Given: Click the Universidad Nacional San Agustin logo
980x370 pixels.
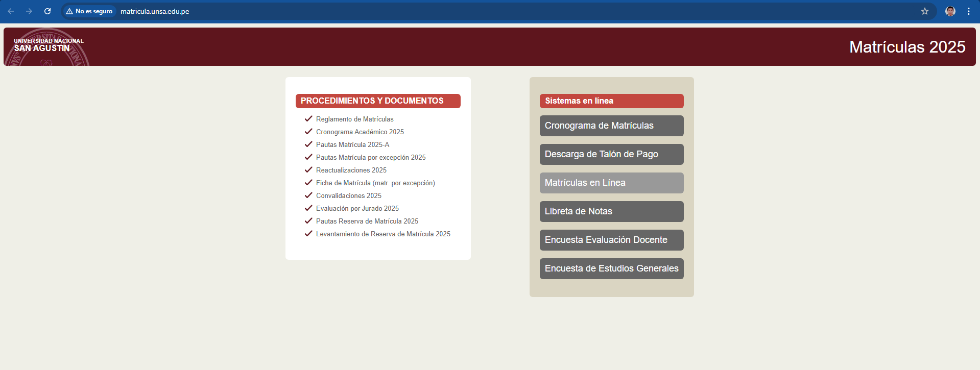Looking at the screenshot, I should tap(47, 47).
